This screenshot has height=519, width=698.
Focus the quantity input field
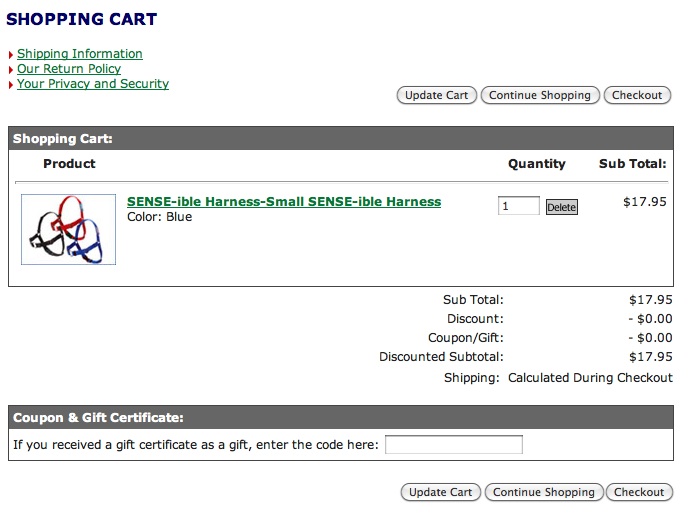(518, 206)
